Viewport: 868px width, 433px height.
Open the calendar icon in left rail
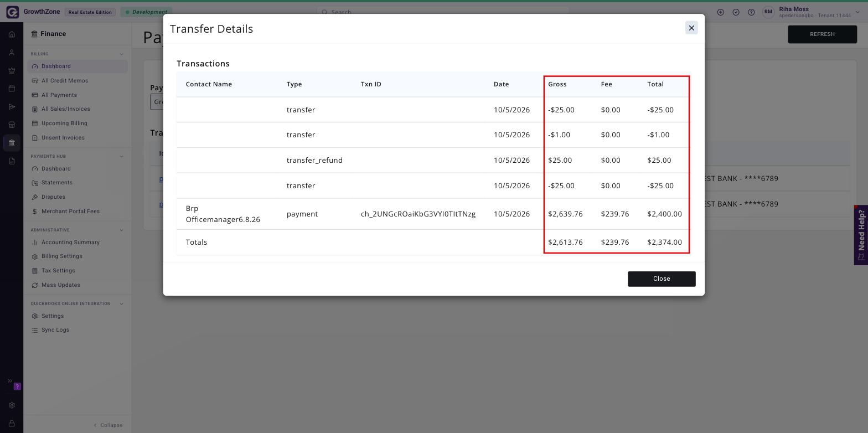12,89
